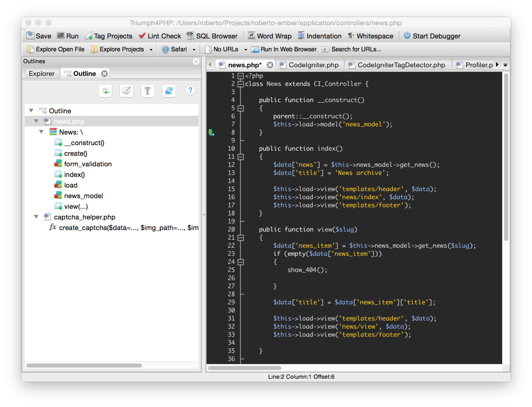The width and height of the screenshot is (532, 407).
Task: Open the browser selection dropdown arrow
Action: coord(194,50)
